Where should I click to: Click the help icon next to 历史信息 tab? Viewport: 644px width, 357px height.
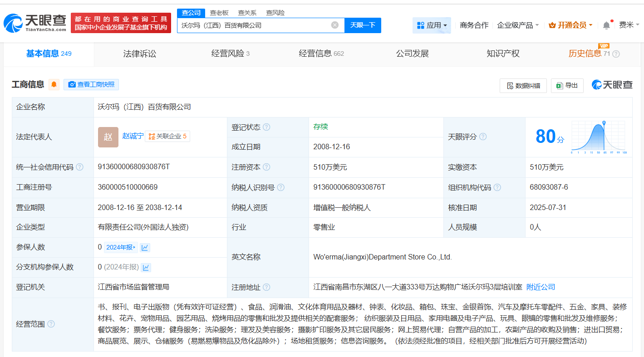click(x=615, y=54)
